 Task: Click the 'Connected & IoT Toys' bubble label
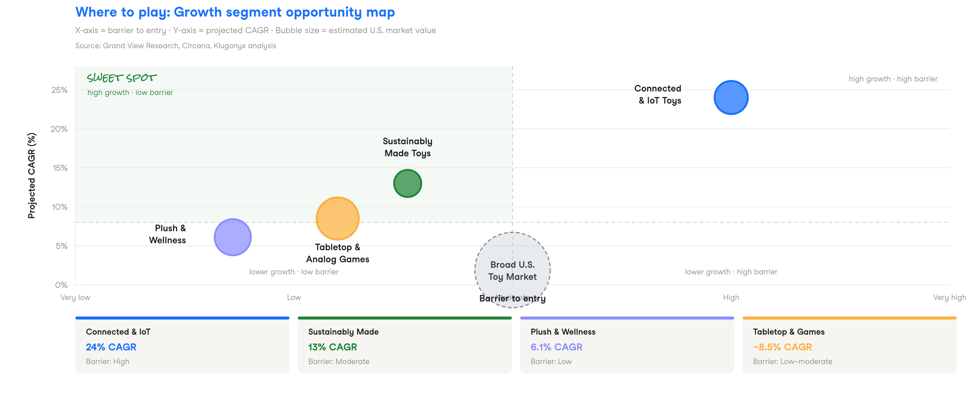pos(658,94)
